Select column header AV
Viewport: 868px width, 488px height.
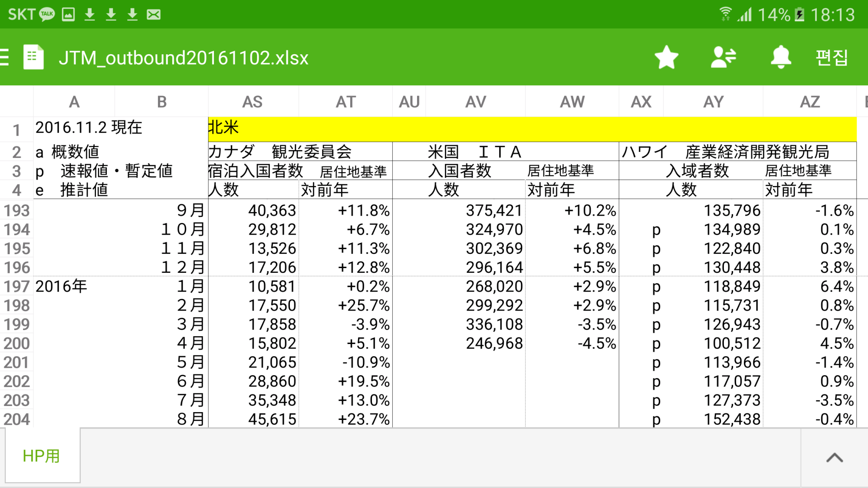click(x=476, y=102)
